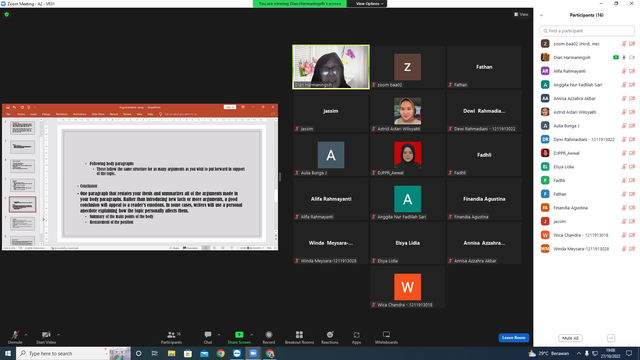Click the green viewing screen banner
The width and height of the screenshot is (640, 360).
pos(300,4)
